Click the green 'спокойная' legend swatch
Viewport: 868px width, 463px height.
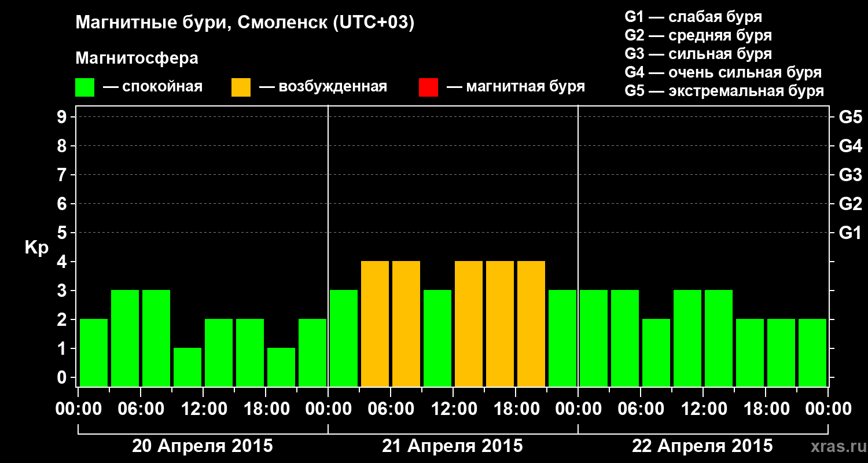(84, 87)
